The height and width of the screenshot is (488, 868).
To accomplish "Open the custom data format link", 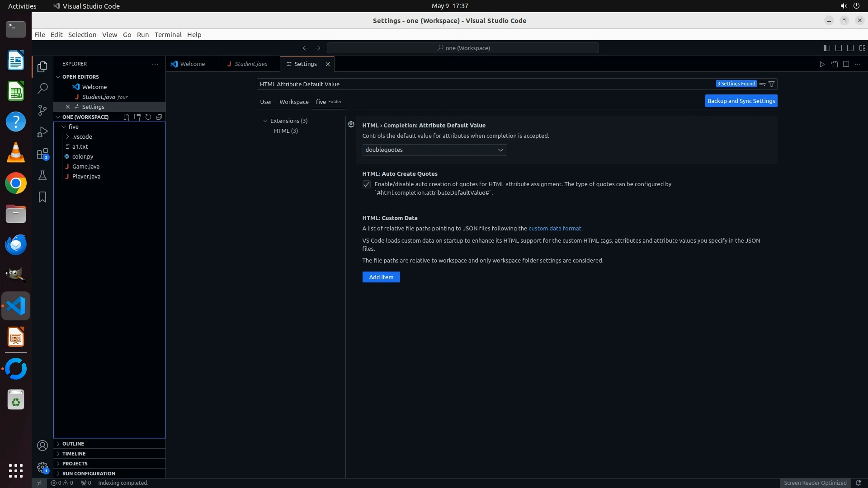I will click(x=555, y=229).
